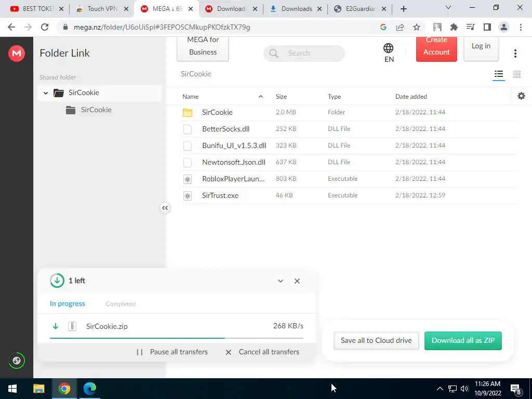Open the notification center icon
532x399 pixels.
[516, 389]
